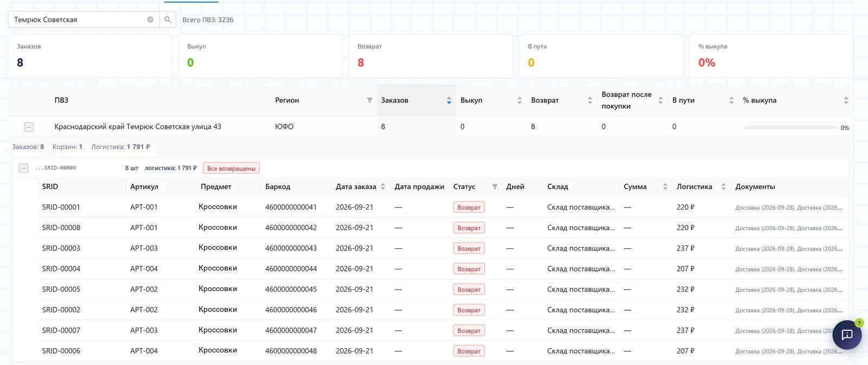Collapse the Краснодарский край Темрюк row
The width and height of the screenshot is (868, 365).
click(29, 127)
